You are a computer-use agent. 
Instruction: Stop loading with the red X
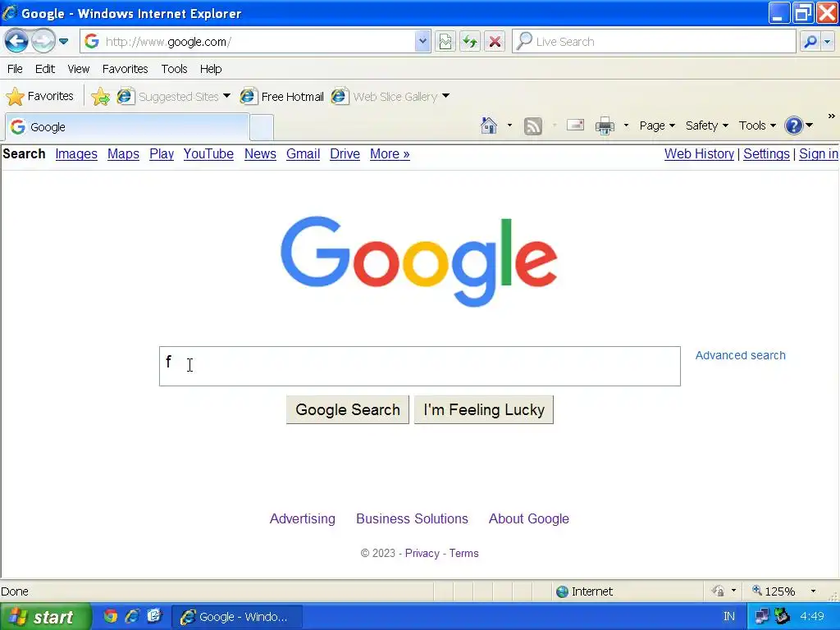495,41
